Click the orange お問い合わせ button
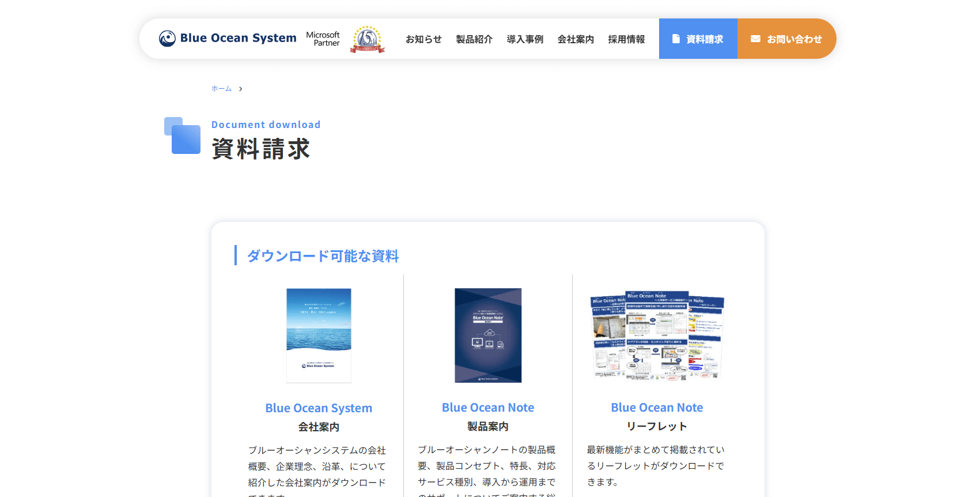980x497 pixels. point(787,39)
